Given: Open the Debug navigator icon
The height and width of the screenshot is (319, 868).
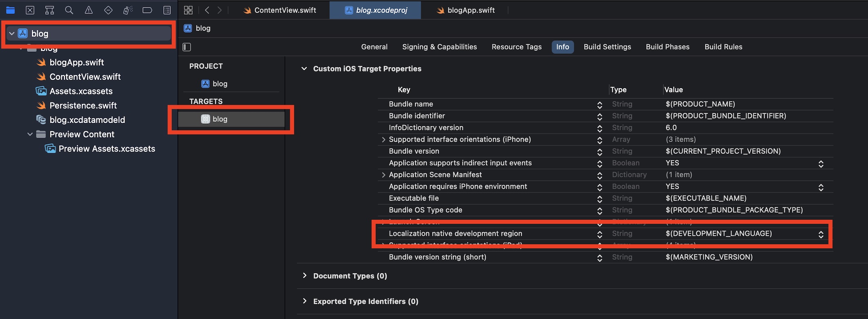Looking at the screenshot, I should click(128, 10).
